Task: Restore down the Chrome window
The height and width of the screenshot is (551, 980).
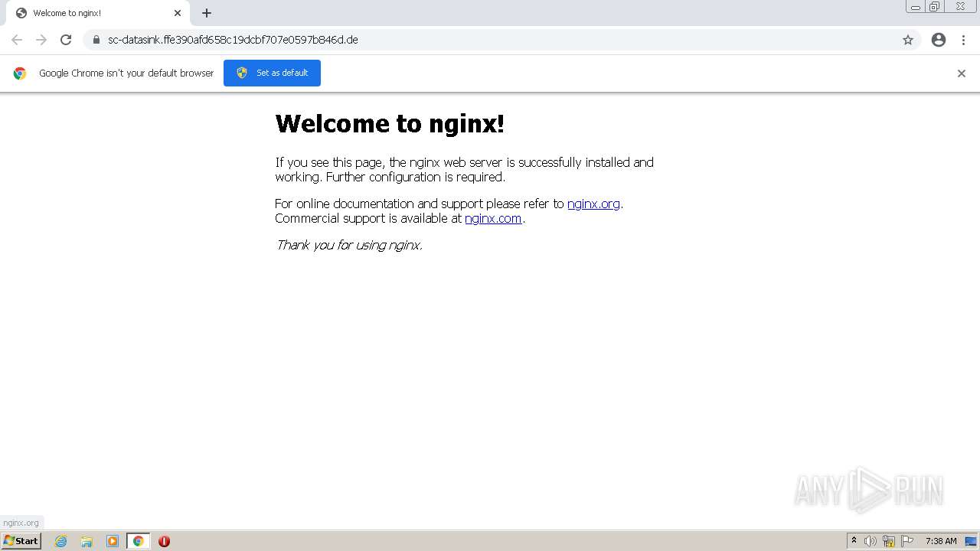Action: [935, 7]
